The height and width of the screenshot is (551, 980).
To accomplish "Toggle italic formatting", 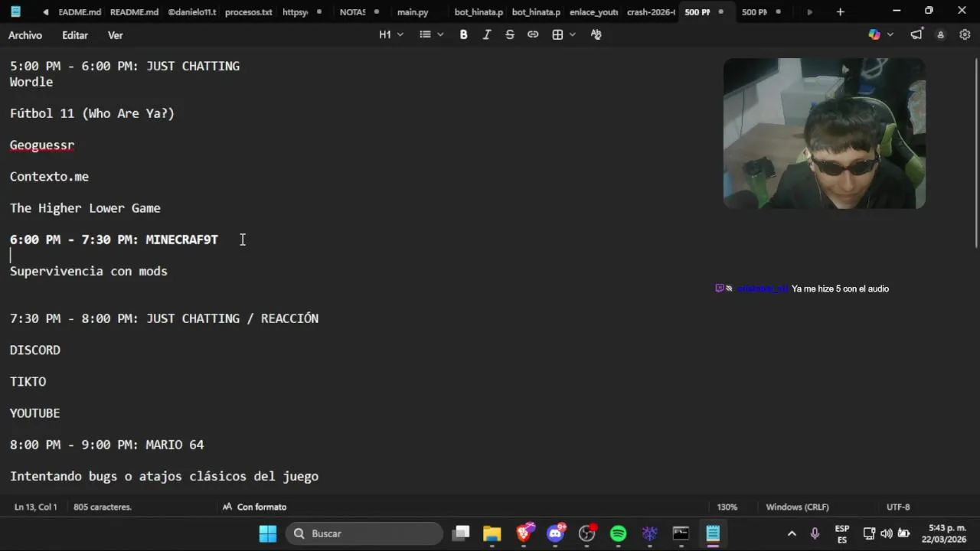I will click(486, 34).
